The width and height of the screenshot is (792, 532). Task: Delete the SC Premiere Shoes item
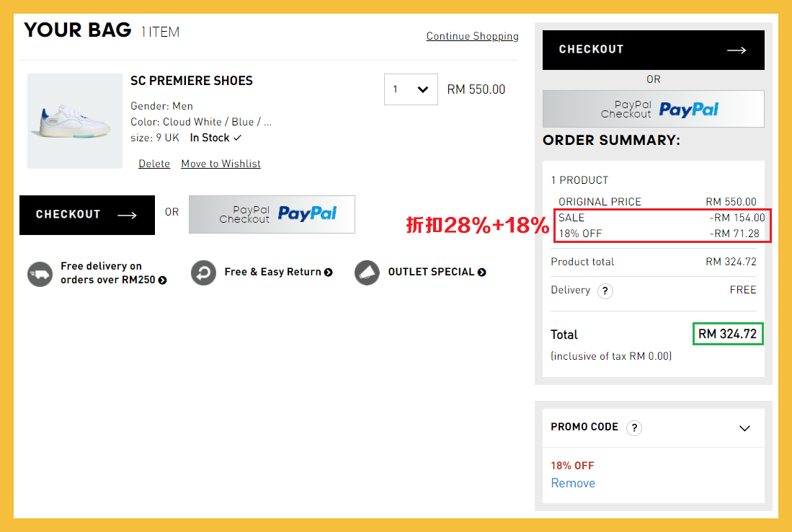[x=154, y=164]
